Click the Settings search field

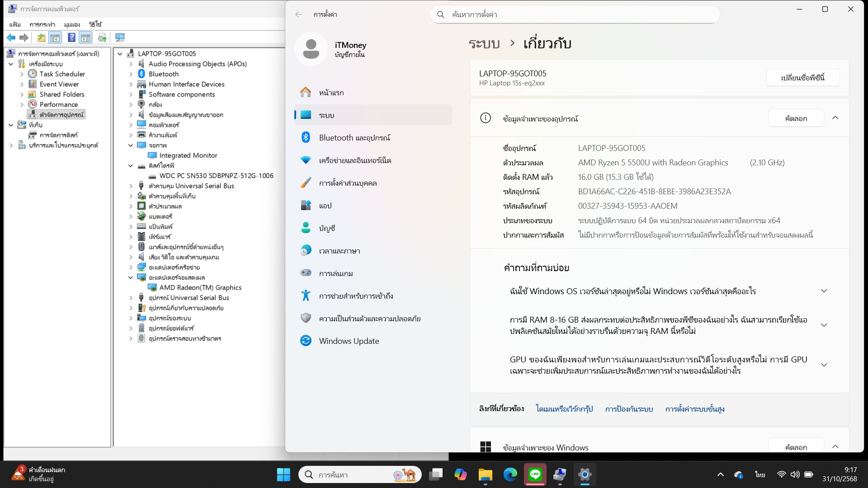click(x=574, y=14)
